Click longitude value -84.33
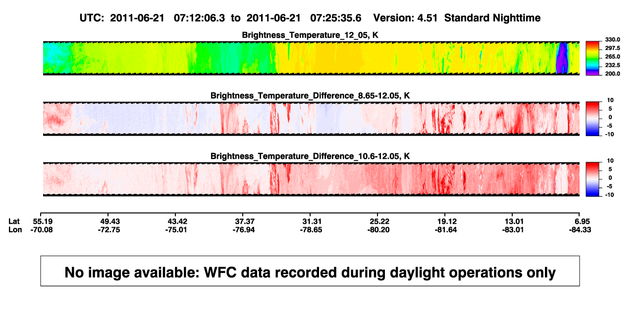644x330 pixels. pos(580,230)
